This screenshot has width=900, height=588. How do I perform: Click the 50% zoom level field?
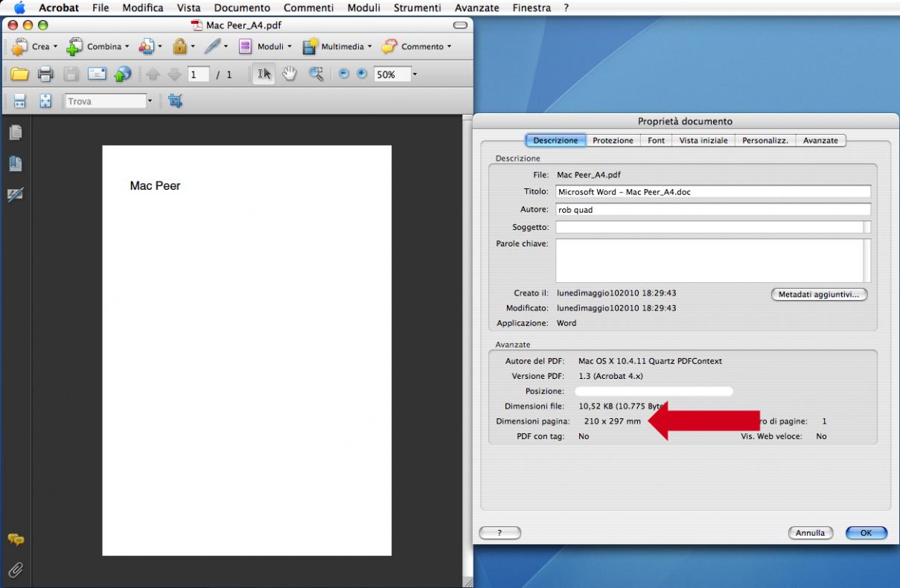coord(391,74)
